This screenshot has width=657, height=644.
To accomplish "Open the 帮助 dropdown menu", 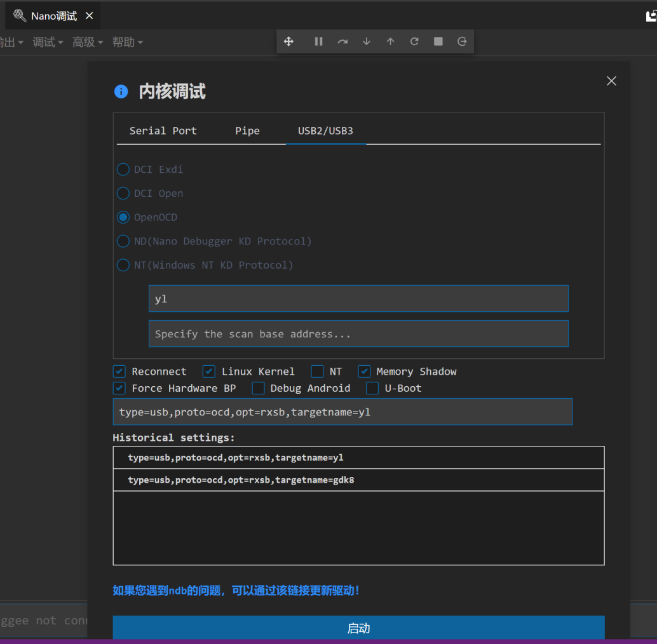I will pyautogui.click(x=127, y=42).
